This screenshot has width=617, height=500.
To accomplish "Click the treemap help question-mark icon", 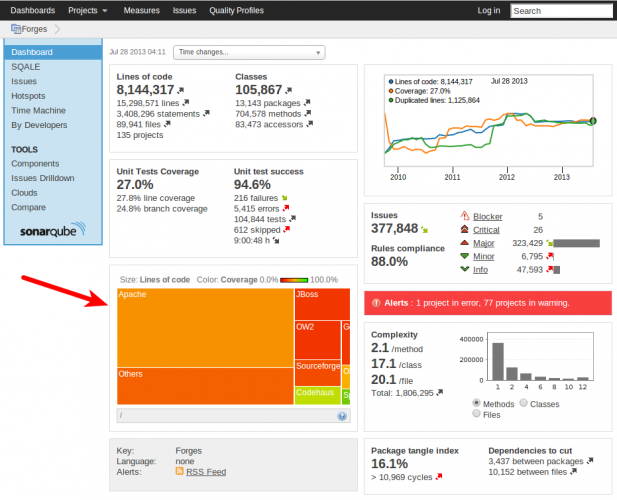I will click(343, 413).
